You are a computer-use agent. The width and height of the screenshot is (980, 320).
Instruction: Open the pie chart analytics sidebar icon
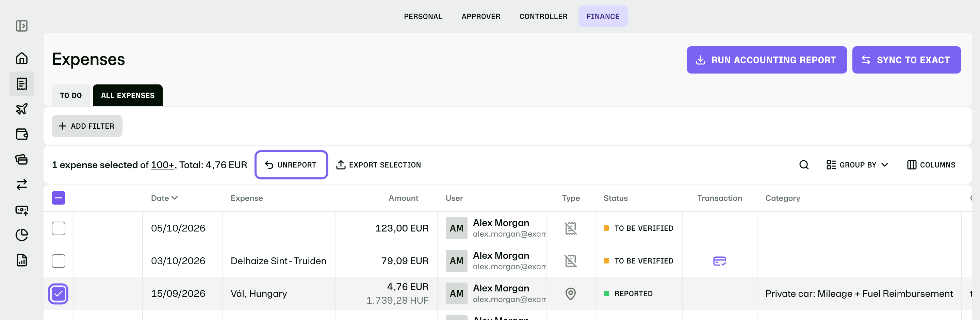tap(22, 235)
